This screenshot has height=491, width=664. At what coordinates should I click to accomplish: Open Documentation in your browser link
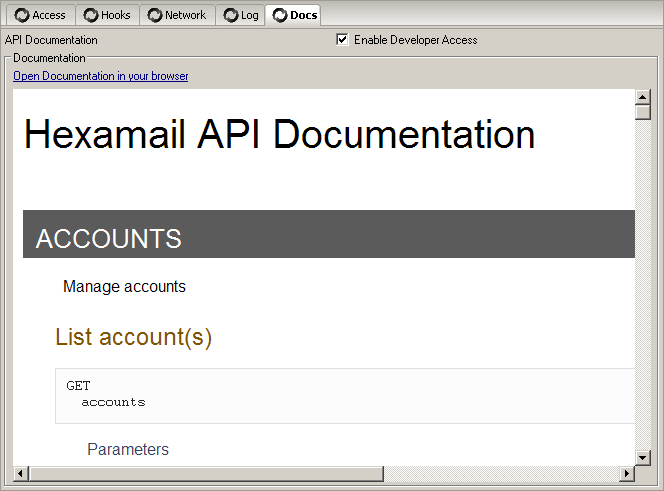pos(100,76)
